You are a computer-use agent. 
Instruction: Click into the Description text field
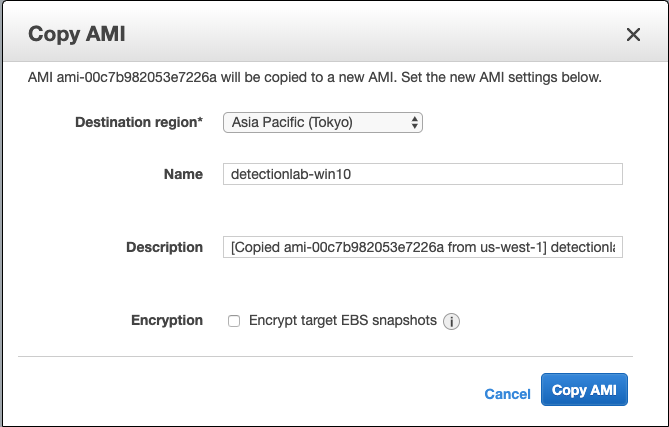tap(423, 247)
